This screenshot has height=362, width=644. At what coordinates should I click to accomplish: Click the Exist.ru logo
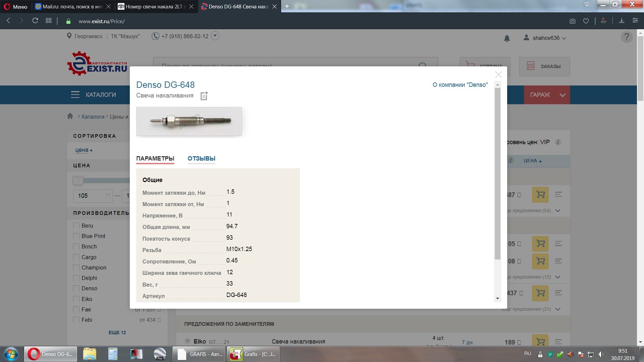97,63
